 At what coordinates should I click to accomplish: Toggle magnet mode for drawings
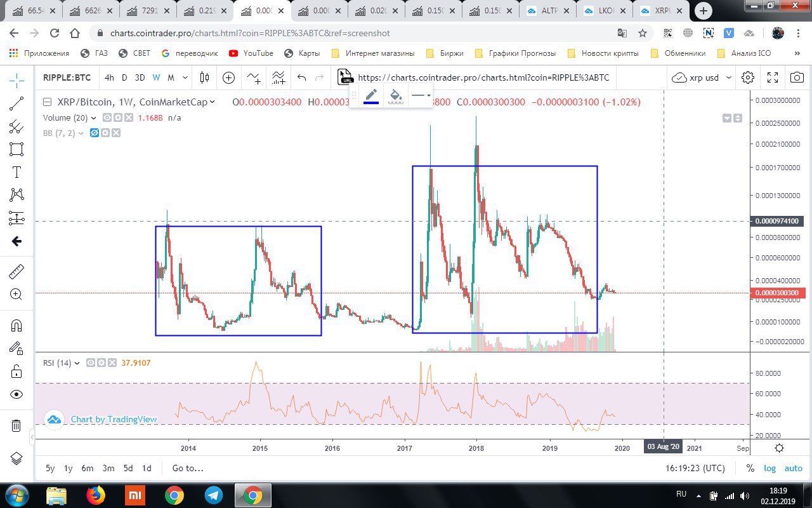16,326
